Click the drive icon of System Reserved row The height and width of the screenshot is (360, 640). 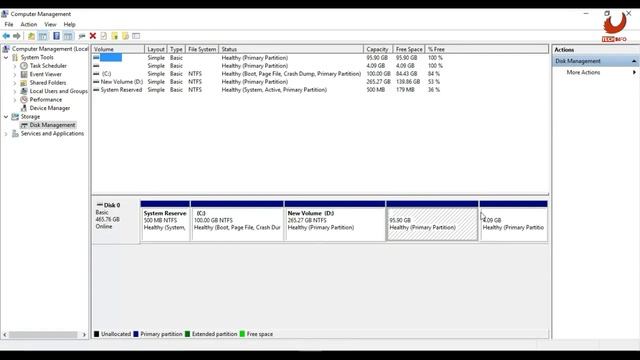[x=96, y=90]
